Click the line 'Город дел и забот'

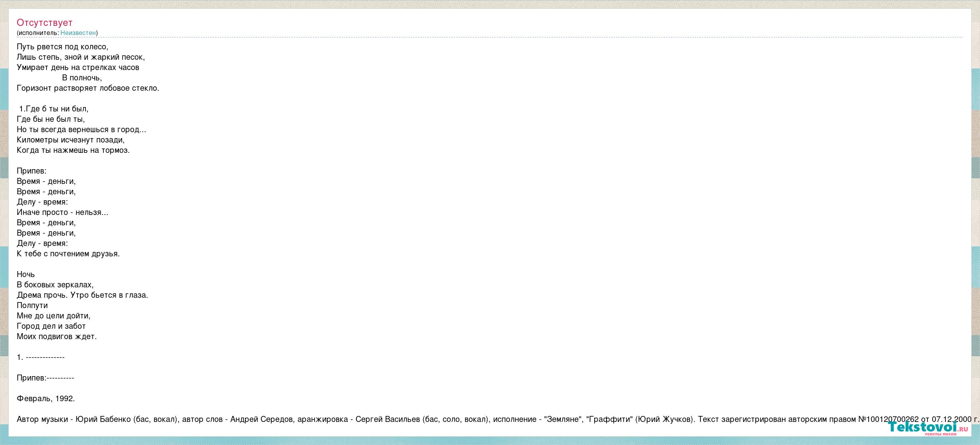(51, 326)
